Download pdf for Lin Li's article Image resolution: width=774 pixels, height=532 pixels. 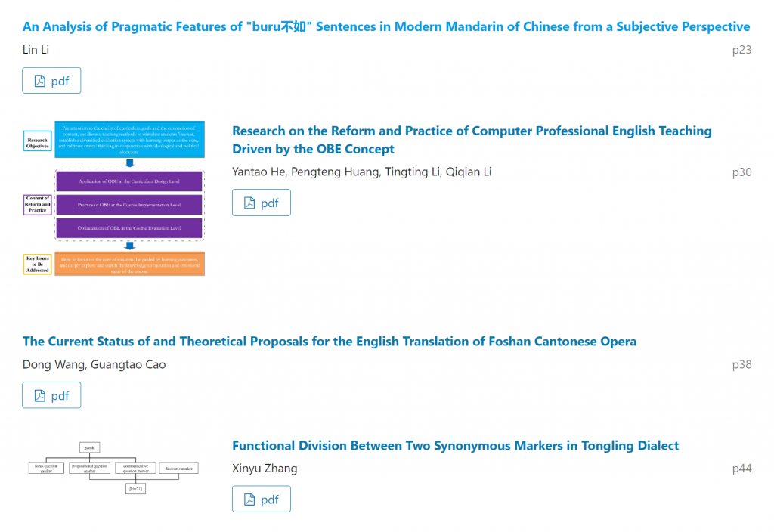pyautogui.click(x=51, y=80)
